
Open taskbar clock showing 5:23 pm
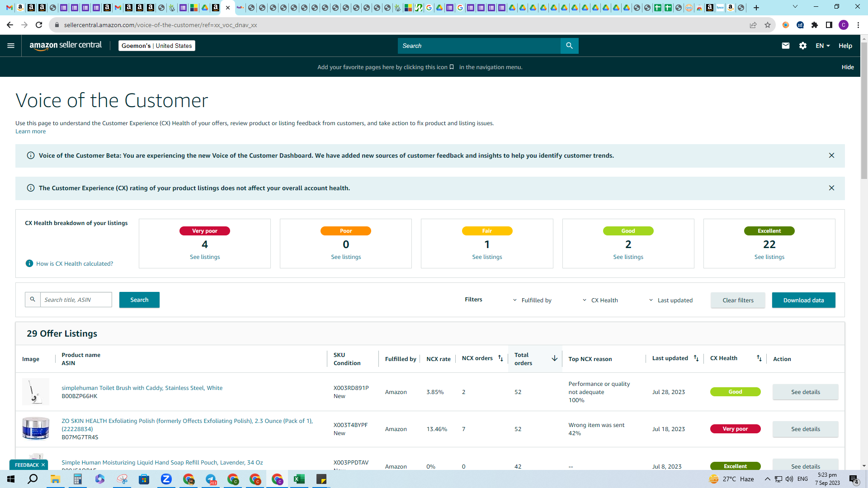(827, 479)
